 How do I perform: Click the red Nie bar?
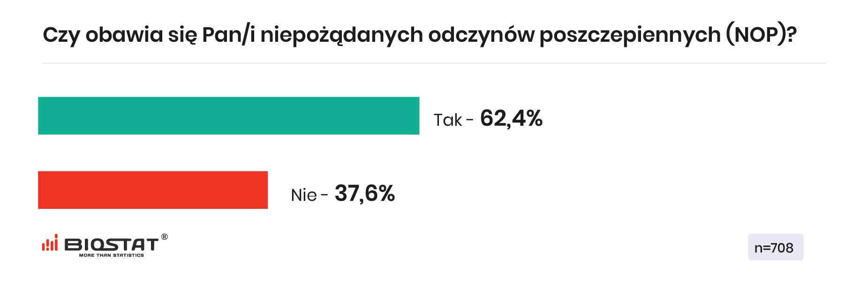[153, 190]
